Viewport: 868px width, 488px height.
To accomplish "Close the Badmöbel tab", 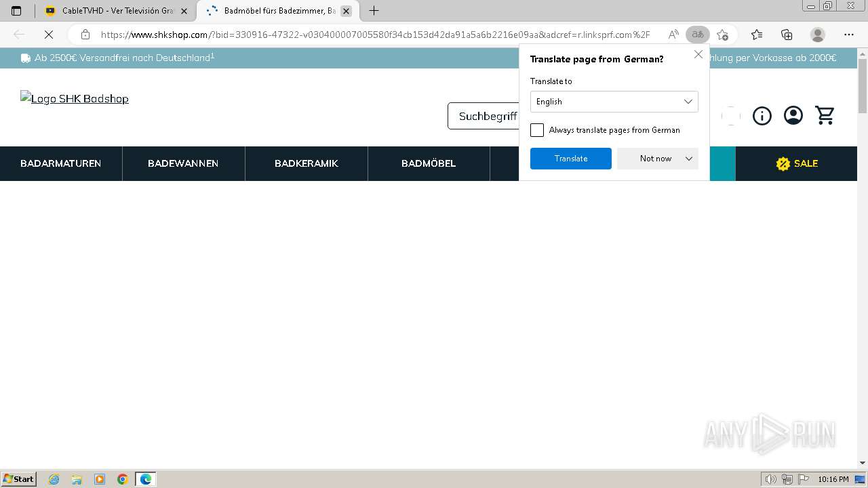I will (x=346, y=11).
